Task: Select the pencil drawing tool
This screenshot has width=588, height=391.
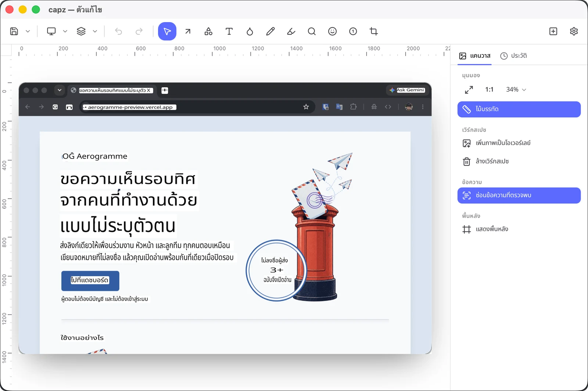Action: pos(270,31)
